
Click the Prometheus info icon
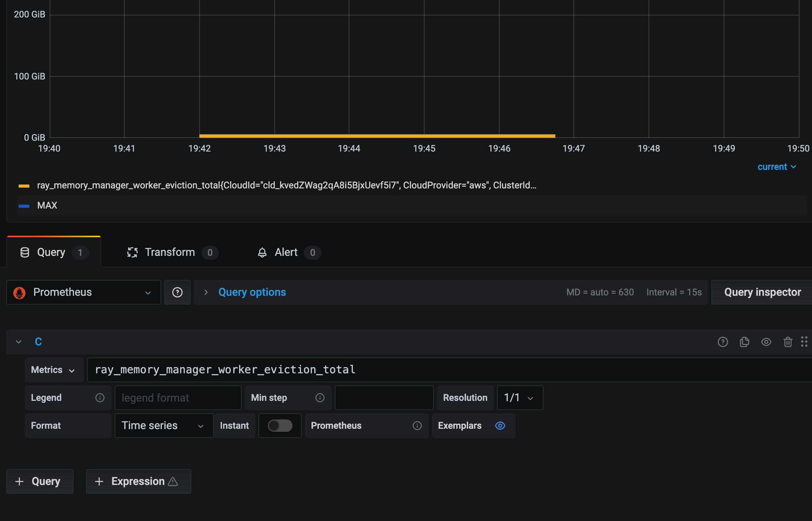click(x=417, y=426)
